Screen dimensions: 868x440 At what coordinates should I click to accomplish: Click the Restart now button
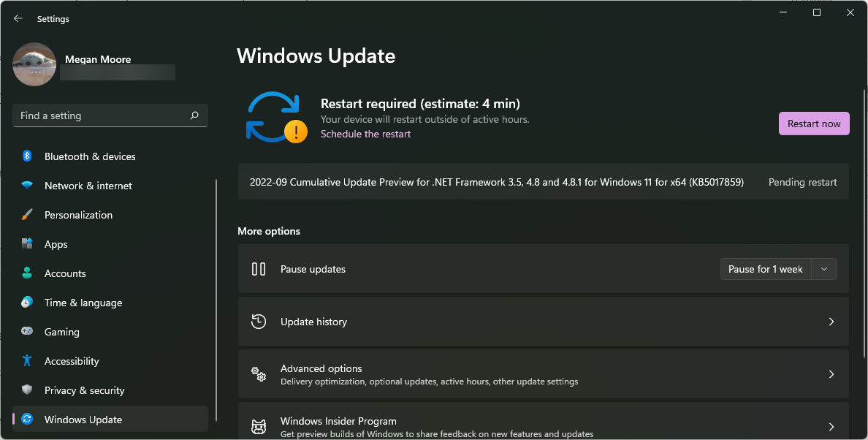(814, 124)
